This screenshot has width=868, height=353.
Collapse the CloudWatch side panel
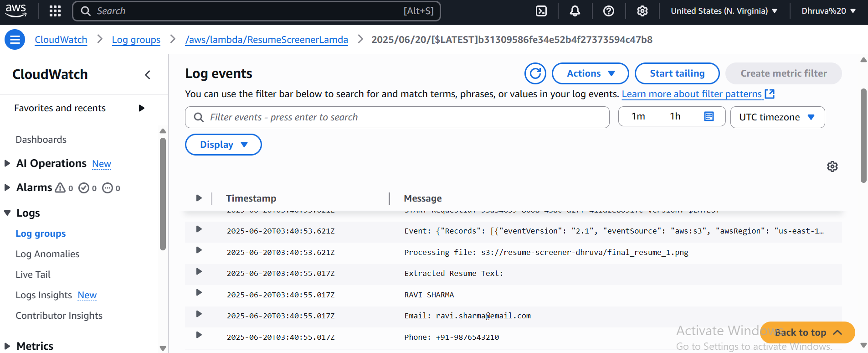coord(148,75)
